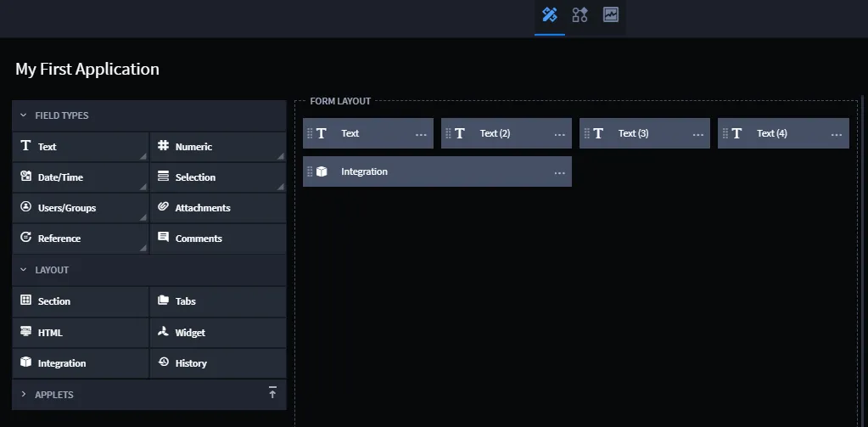Select the Numeric hash icon

(163, 146)
